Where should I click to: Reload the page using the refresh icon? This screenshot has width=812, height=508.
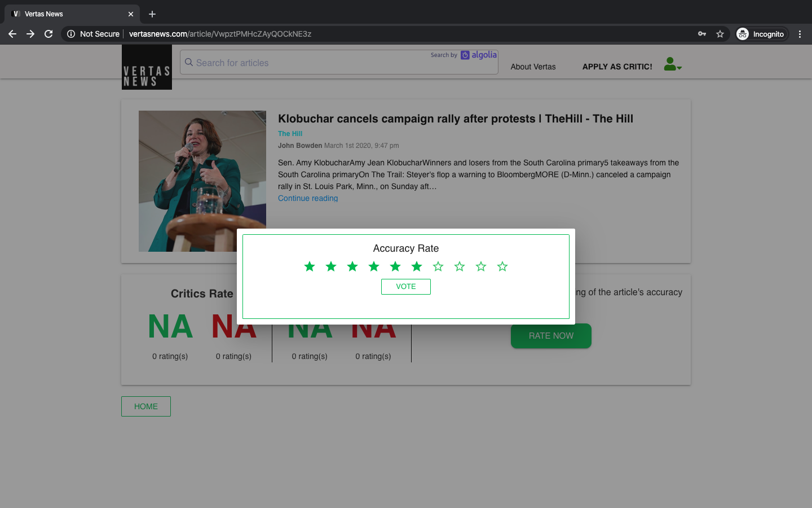coord(48,34)
